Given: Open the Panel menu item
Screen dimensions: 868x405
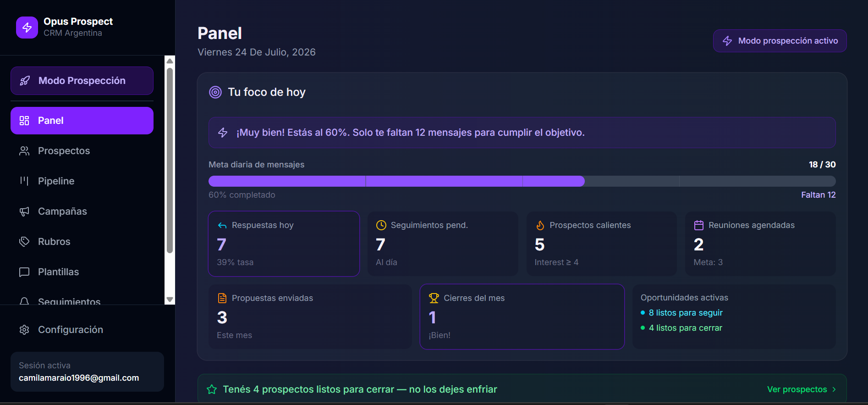Looking at the screenshot, I should click(82, 121).
